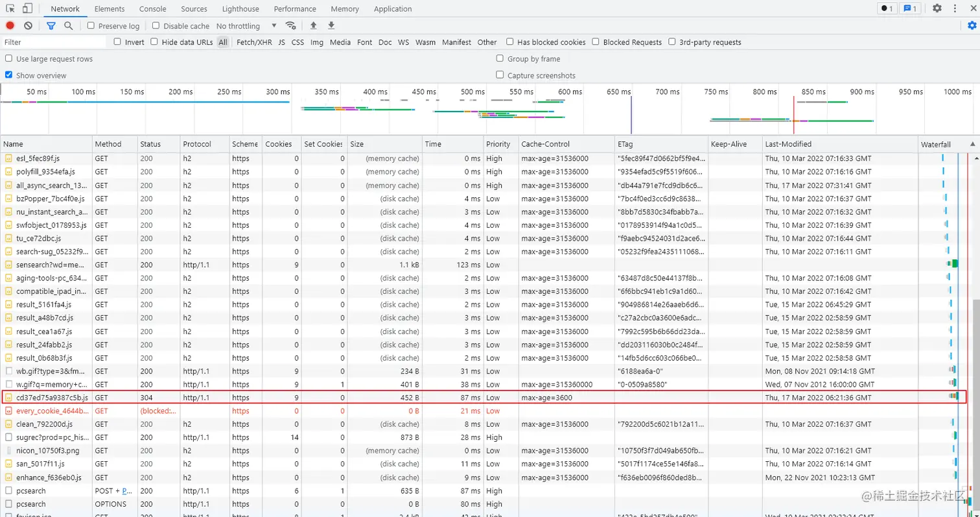Click the error count badge
This screenshot has width=980, height=517.
887,8
